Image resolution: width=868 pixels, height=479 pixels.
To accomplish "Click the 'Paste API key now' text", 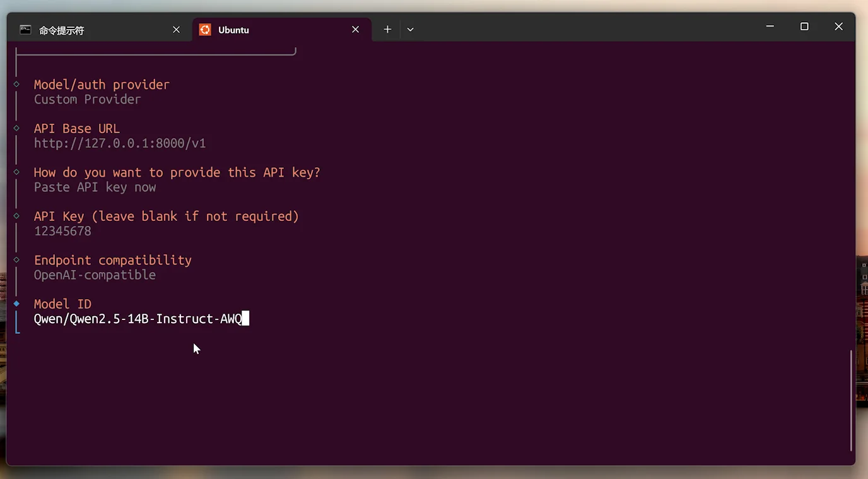I will pos(95,187).
